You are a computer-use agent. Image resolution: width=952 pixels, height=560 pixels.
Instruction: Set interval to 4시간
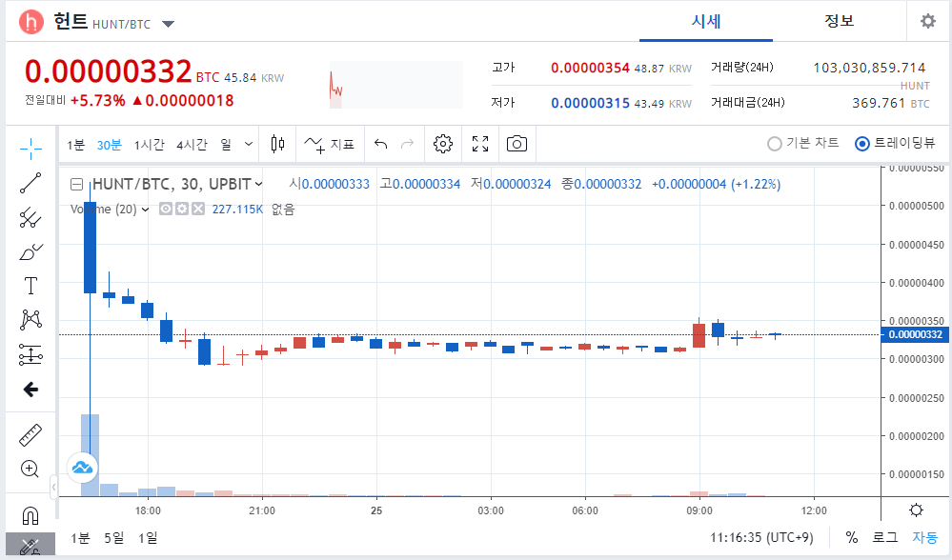[192, 145]
